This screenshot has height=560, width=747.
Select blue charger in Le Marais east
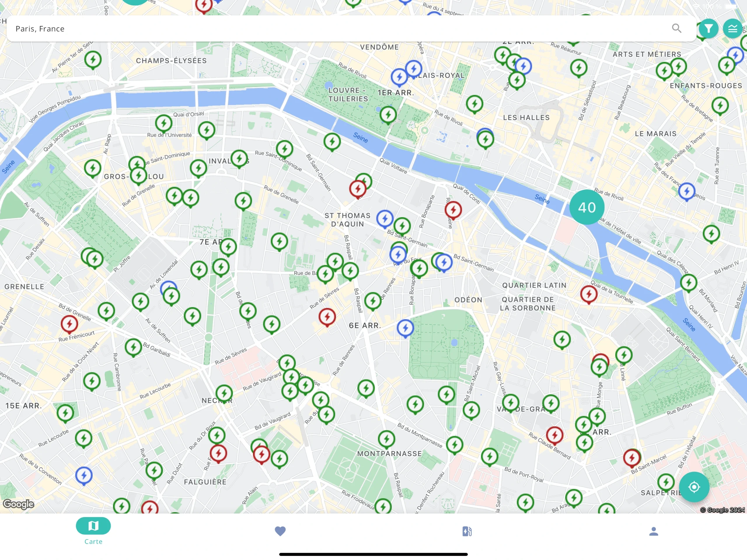(x=687, y=192)
